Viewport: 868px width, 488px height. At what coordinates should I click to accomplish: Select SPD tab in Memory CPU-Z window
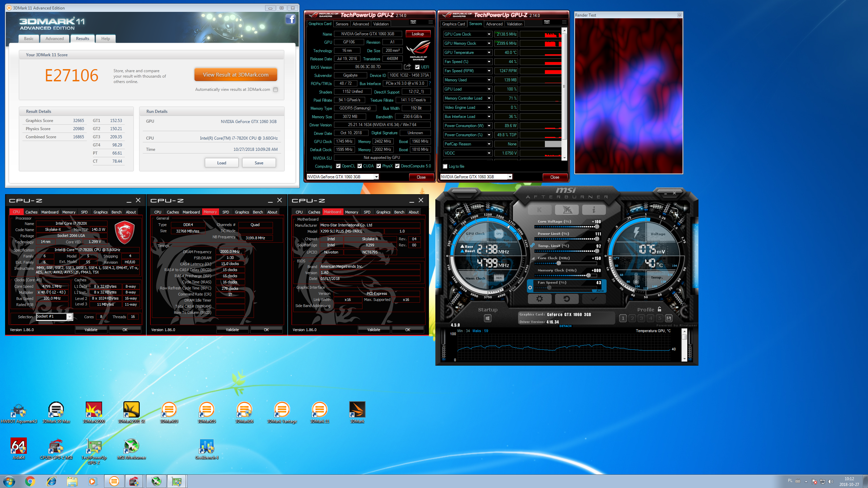point(225,212)
